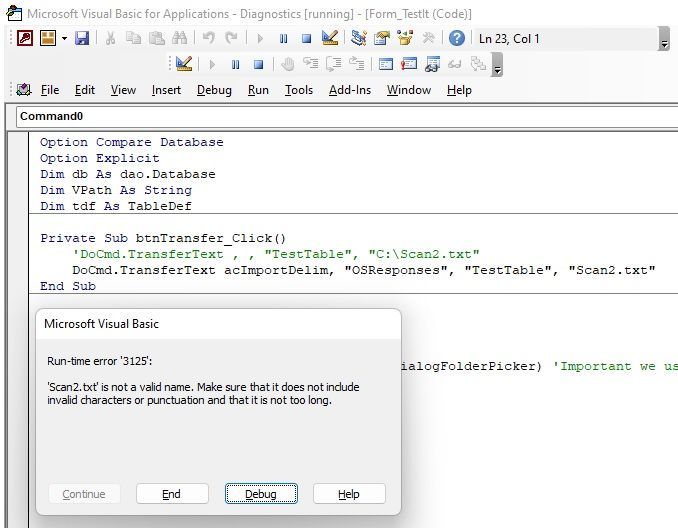This screenshot has width=678, height=528.
Task: Click the 'DoCmd.TransferText acImportDelim' code line
Action: 364,270
